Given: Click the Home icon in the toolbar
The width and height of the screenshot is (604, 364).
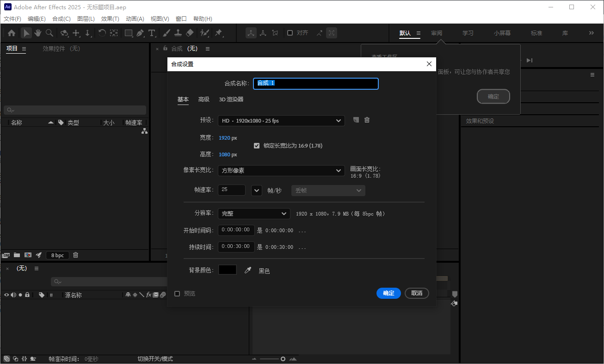Looking at the screenshot, I should 12,33.
